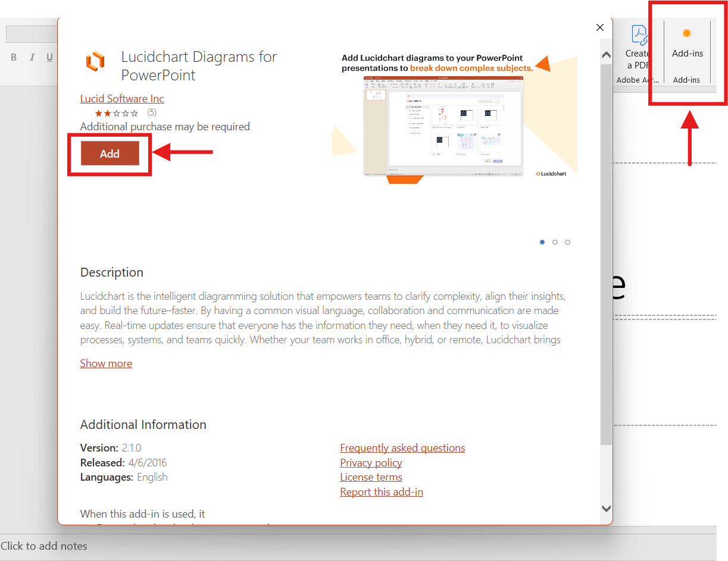Expand the description with Show more

click(x=106, y=363)
